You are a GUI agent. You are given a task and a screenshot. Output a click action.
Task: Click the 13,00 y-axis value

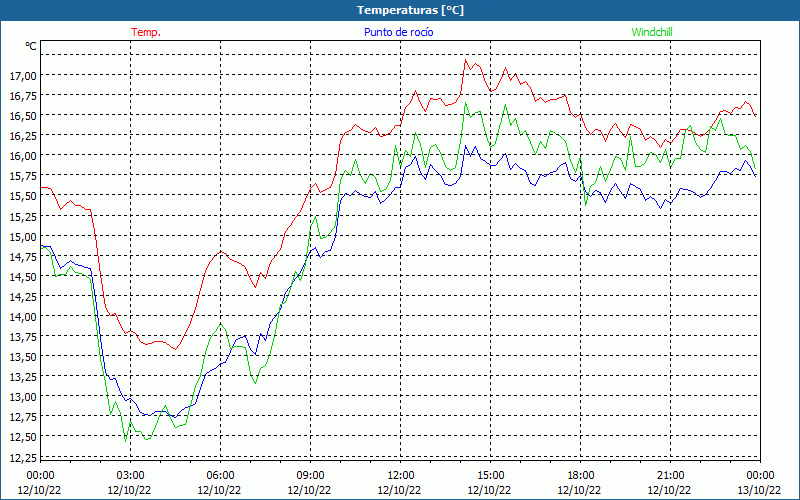(x=23, y=397)
